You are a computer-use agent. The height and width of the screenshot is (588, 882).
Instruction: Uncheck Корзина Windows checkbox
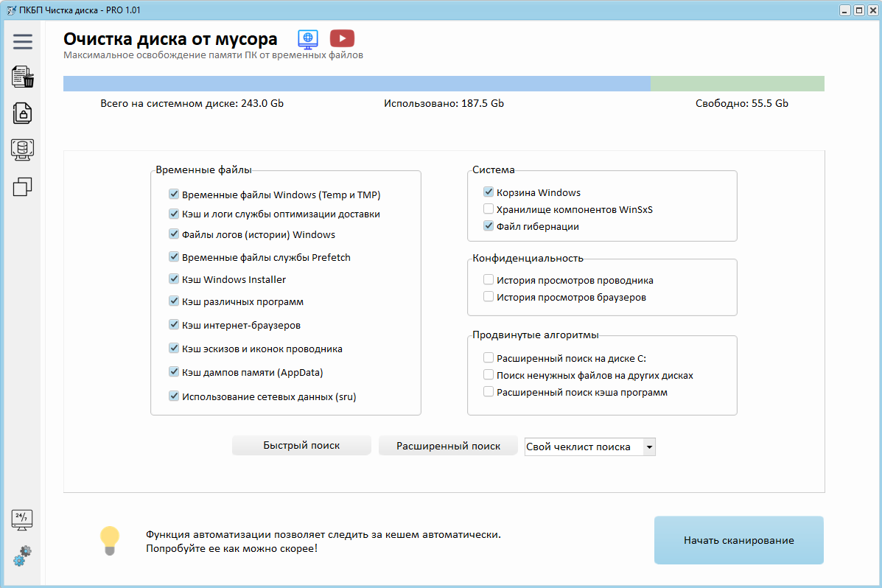(x=489, y=192)
